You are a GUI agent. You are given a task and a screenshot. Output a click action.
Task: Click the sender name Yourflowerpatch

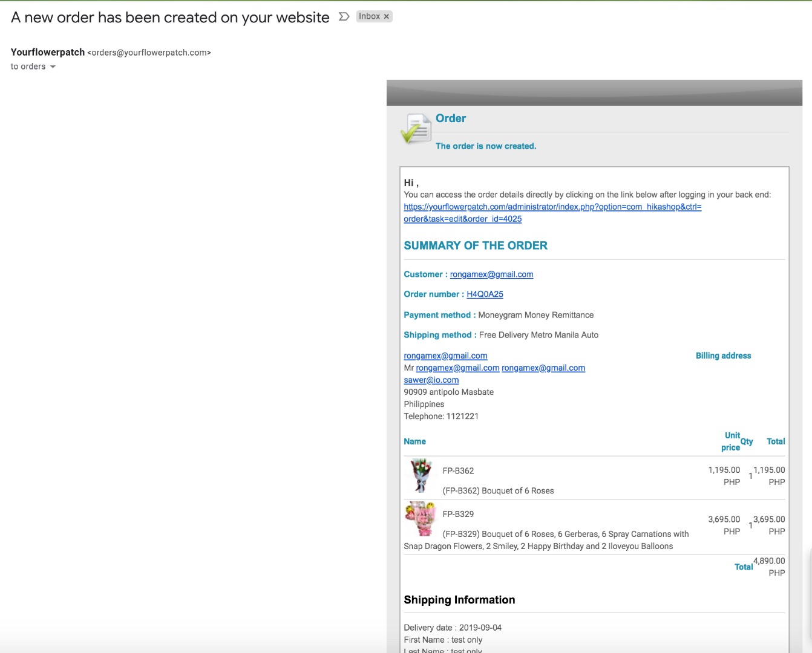pos(48,53)
